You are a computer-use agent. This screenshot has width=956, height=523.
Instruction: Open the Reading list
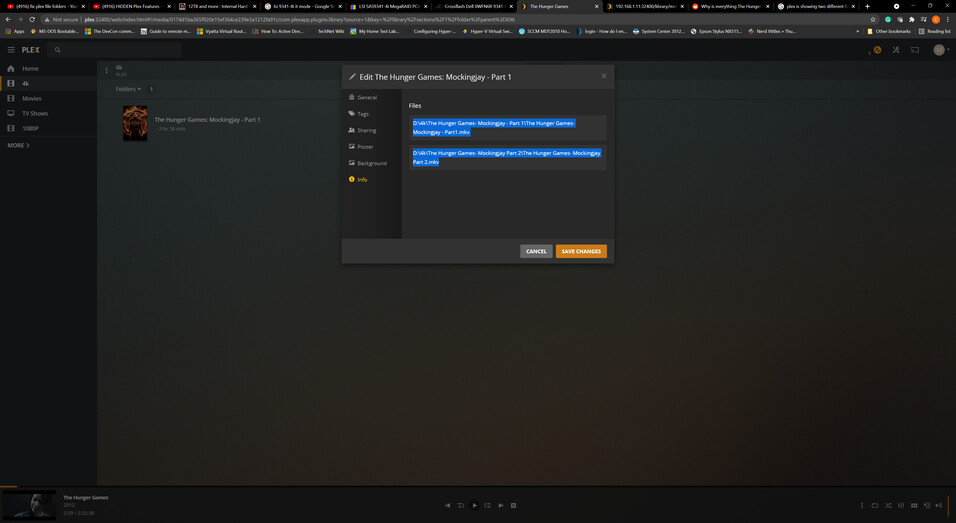pos(934,31)
